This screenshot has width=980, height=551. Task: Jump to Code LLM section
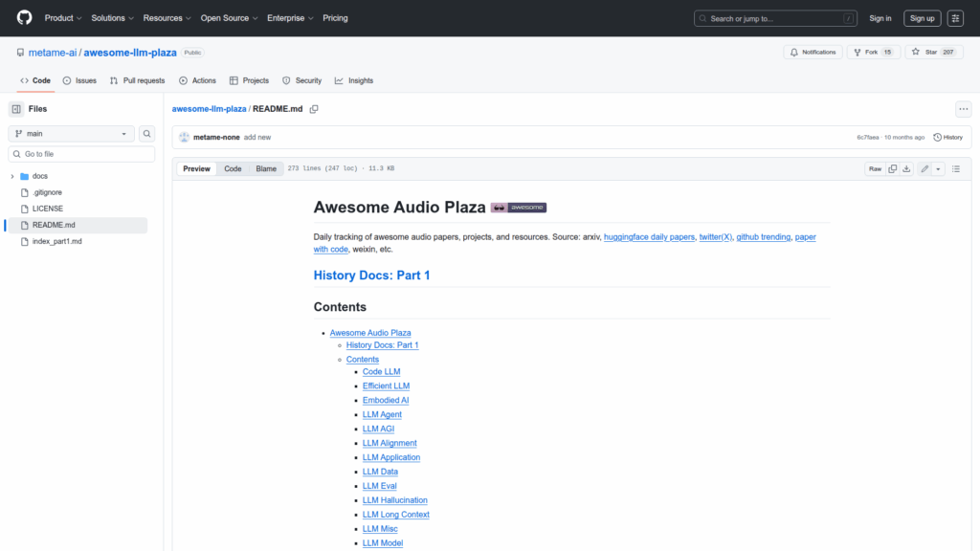pyautogui.click(x=381, y=372)
